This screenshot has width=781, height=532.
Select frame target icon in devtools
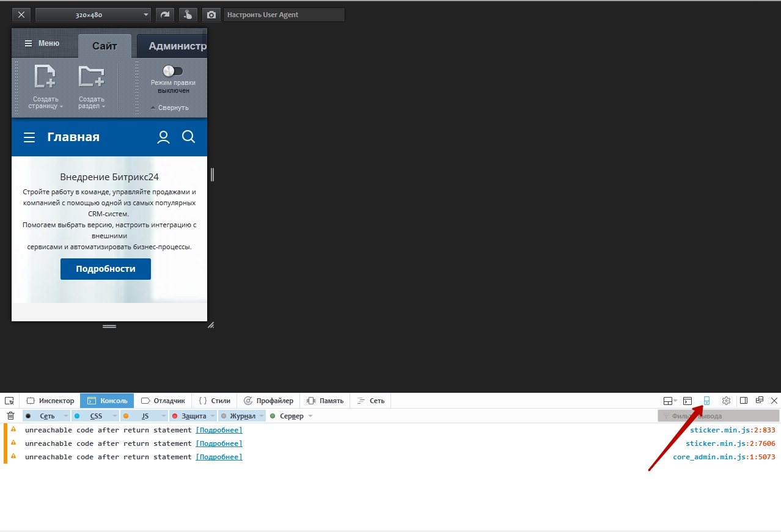(x=687, y=401)
